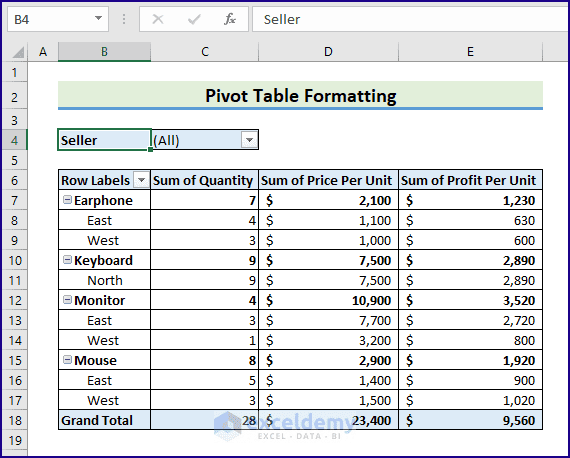
Task: Collapse the Earphone group
Action: (x=67, y=200)
